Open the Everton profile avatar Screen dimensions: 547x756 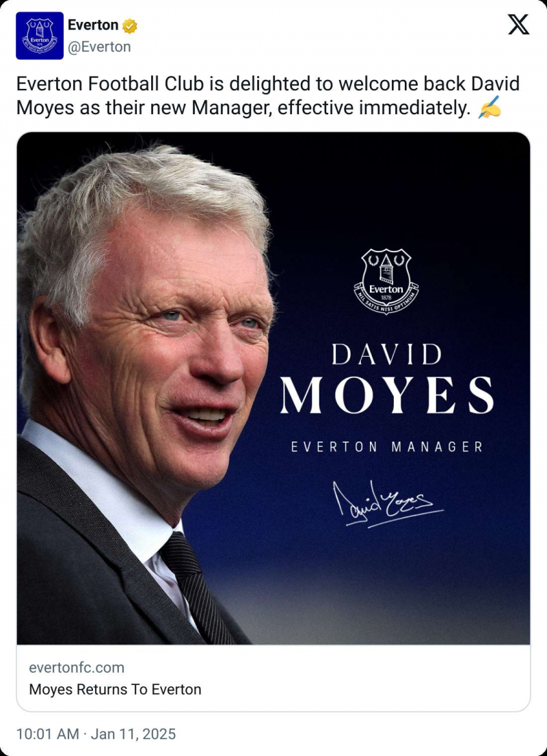[40, 36]
